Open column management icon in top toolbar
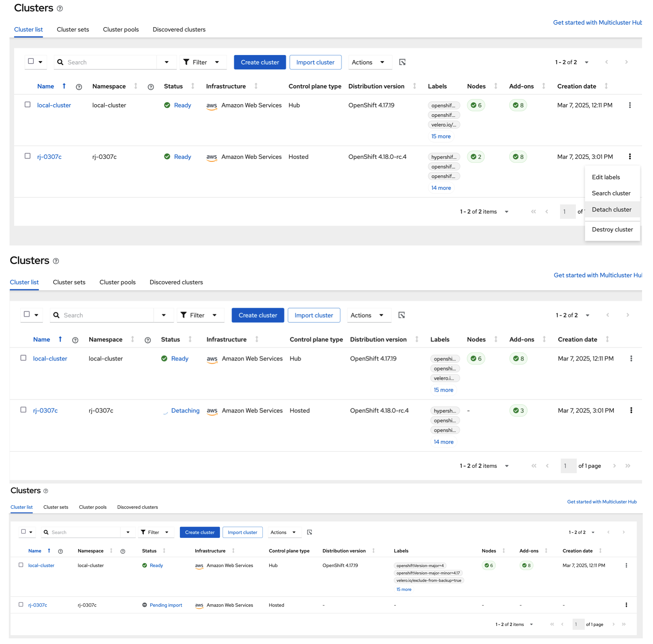Image resolution: width=653 pixels, height=644 pixels. [x=402, y=62]
